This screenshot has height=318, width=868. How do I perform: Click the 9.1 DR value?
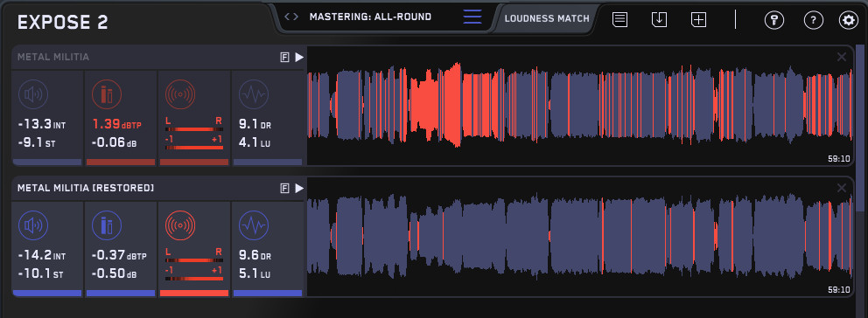[255, 125]
